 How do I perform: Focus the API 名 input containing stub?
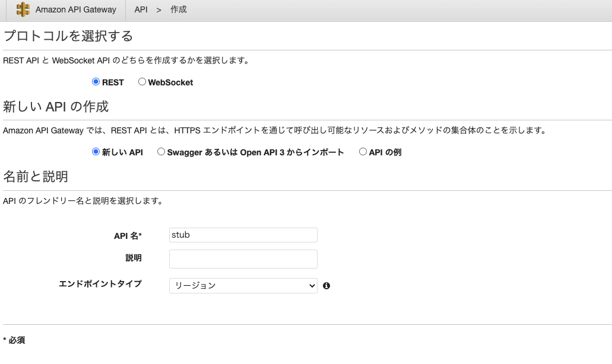(243, 235)
